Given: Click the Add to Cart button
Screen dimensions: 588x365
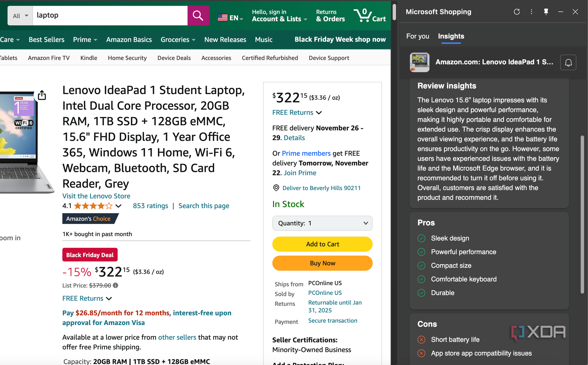Looking at the screenshot, I should pos(323,244).
